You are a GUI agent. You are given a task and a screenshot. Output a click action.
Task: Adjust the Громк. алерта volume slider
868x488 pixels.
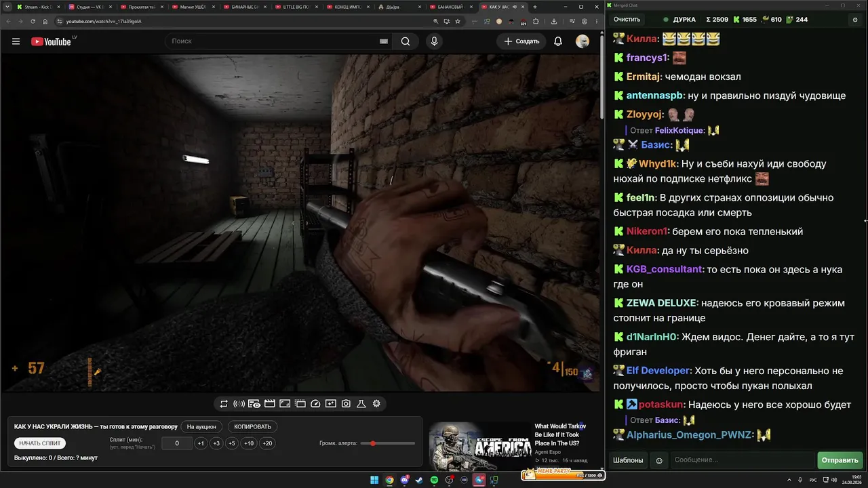(388, 443)
